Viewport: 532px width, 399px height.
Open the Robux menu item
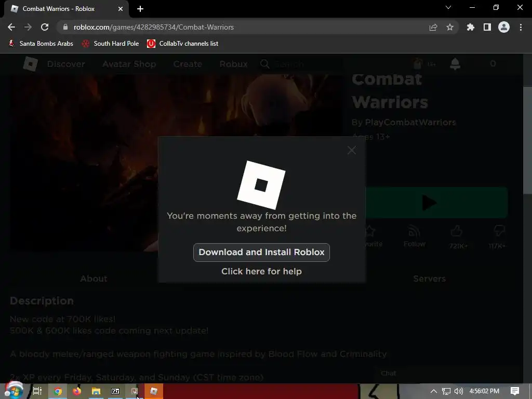point(233,64)
